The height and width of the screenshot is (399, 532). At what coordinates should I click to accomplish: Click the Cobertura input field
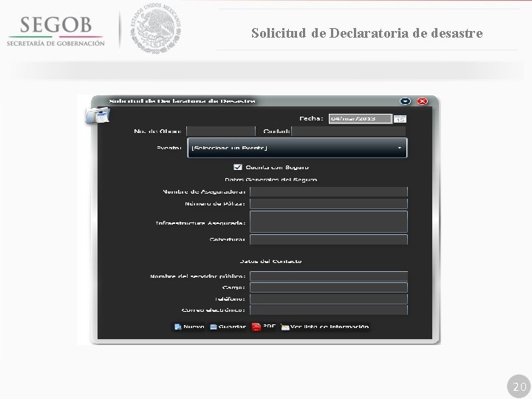click(329, 239)
